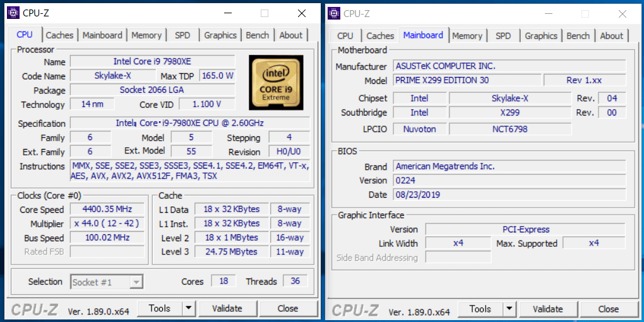
Task: Open Bench tab in right window
Action: pyautogui.click(x=578, y=36)
